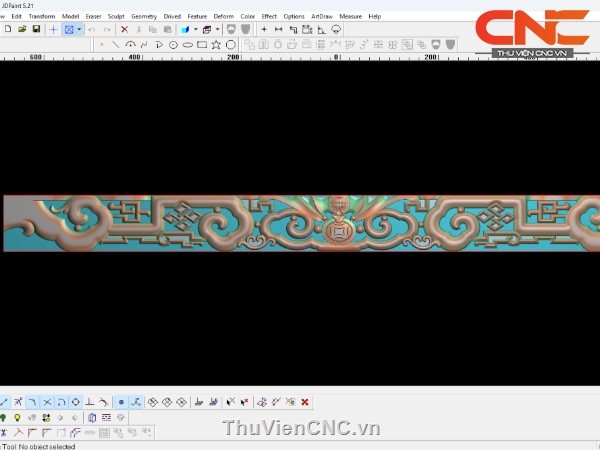Image resolution: width=600 pixels, height=450 pixels.
Task: Open the Color menu
Action: pos(247,16)
